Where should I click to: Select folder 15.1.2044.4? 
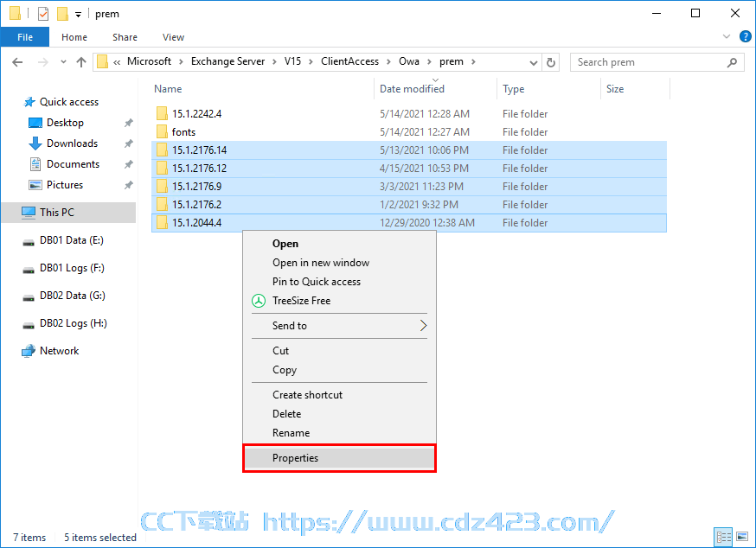pyautogui.click(x=409, y=223)
